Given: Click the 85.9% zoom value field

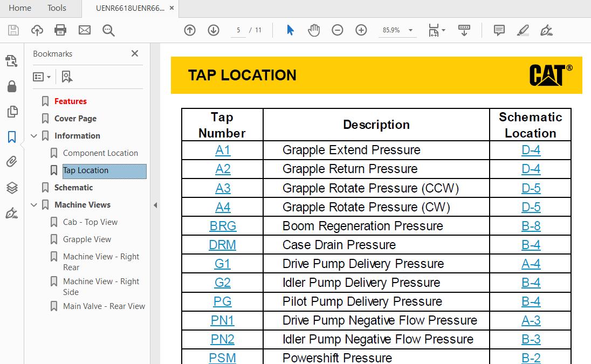Looking at the screenshot, I should click(391, 30).
